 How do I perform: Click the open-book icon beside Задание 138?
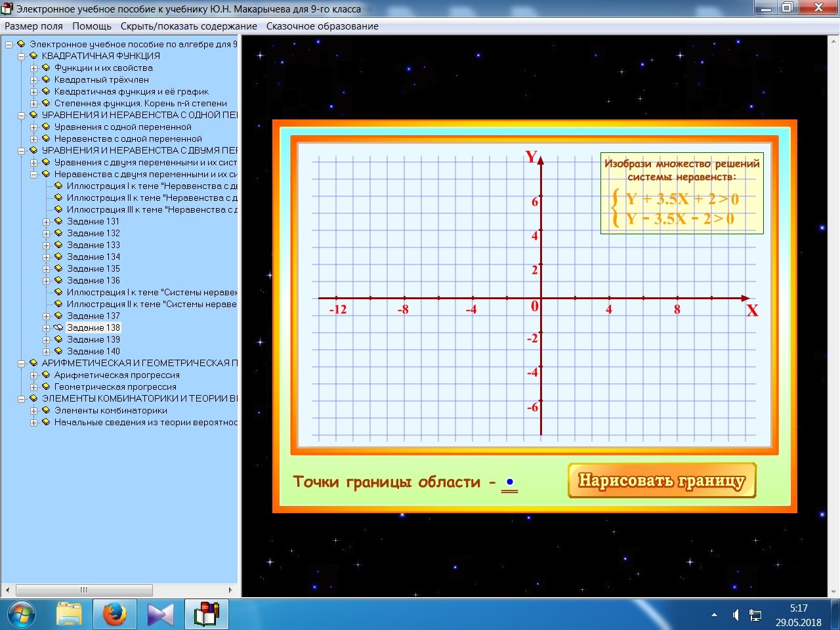coord(58,327)
